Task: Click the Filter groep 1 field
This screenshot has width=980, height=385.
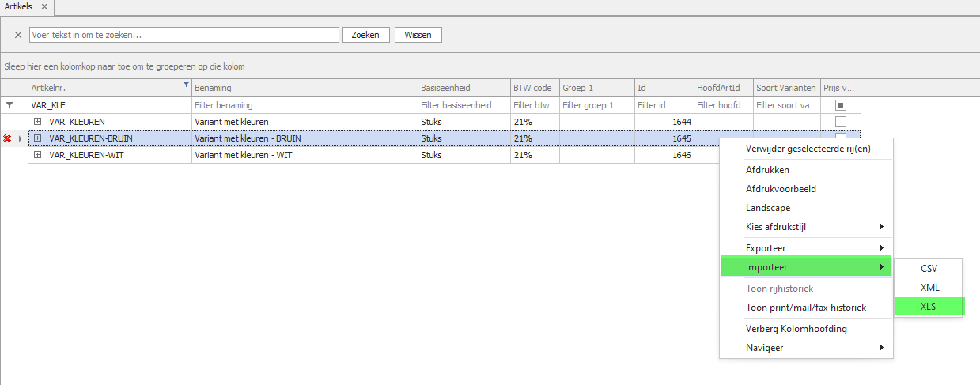Action: point(596,105)
